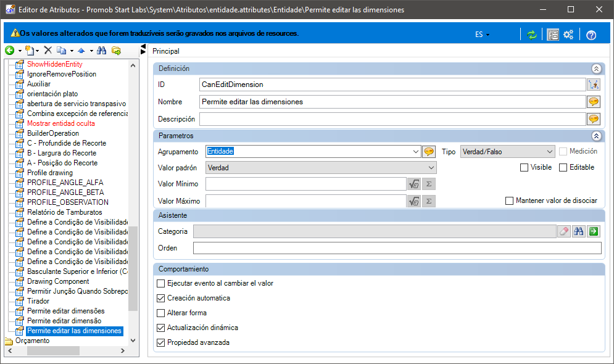614x364 pixels.
Task: Click the copy icon in tree toolbar
Action: point(62,51)
